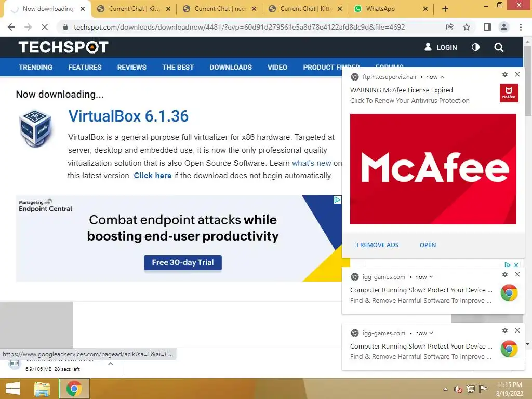
Task: Open a new browser tab
Action: point(445,9)
